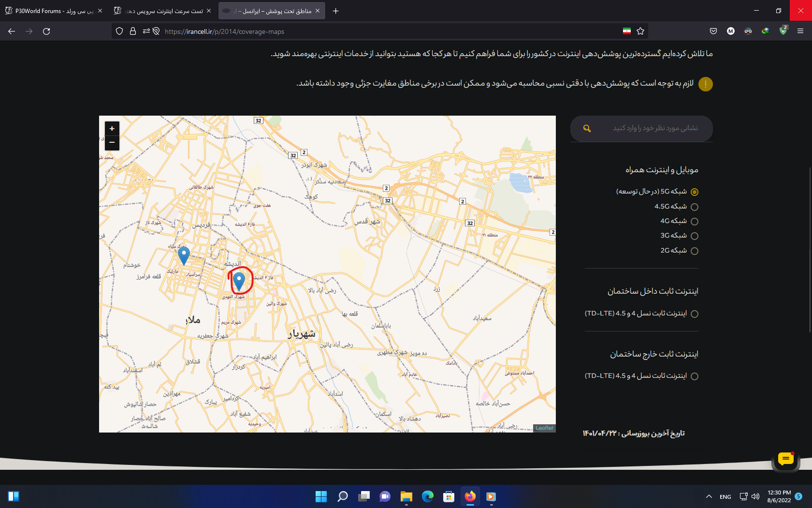This screenshot has width=812, height=508.
Task: Click the شهر قدس label on the map
Action: click(367, 222)
